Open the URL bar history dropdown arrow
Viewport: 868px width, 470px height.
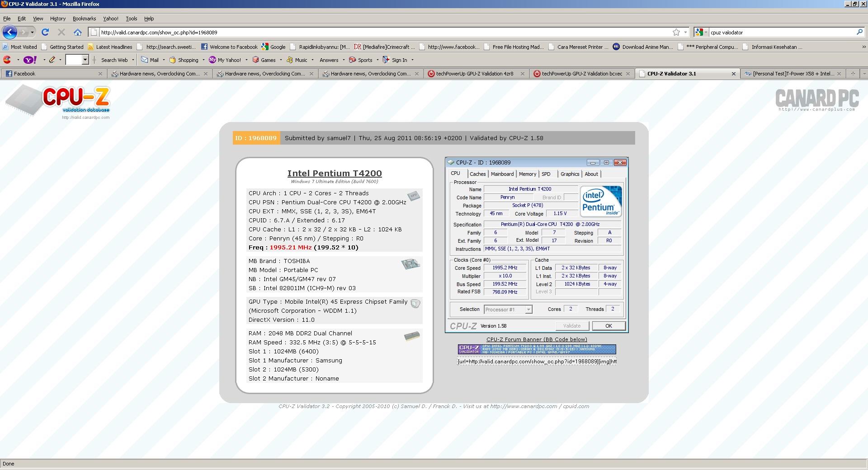(x=686, y=32)
